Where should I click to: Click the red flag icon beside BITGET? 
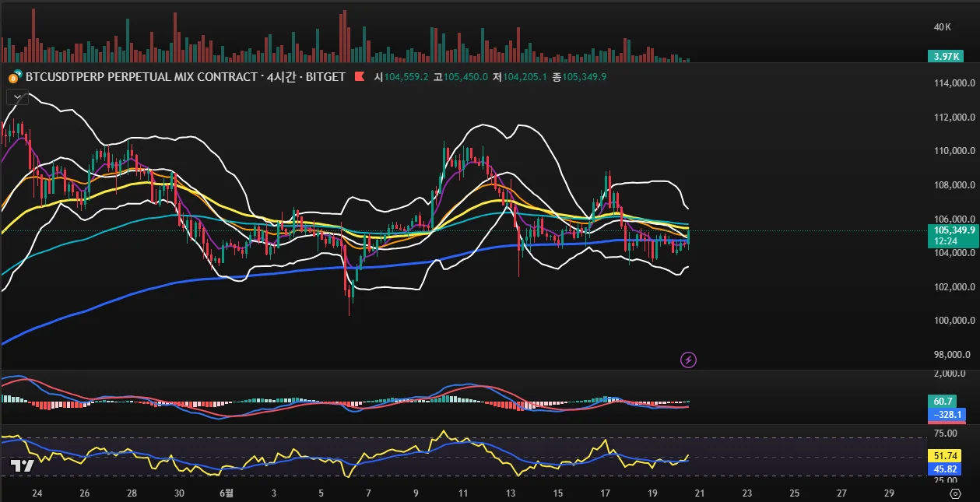point(360,77)
